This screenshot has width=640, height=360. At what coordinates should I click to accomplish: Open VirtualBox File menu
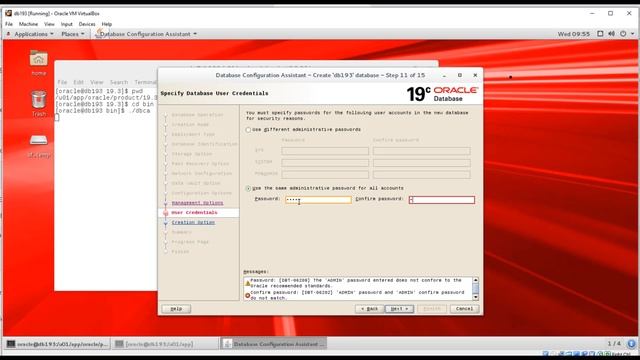click(x=9, y=24)
